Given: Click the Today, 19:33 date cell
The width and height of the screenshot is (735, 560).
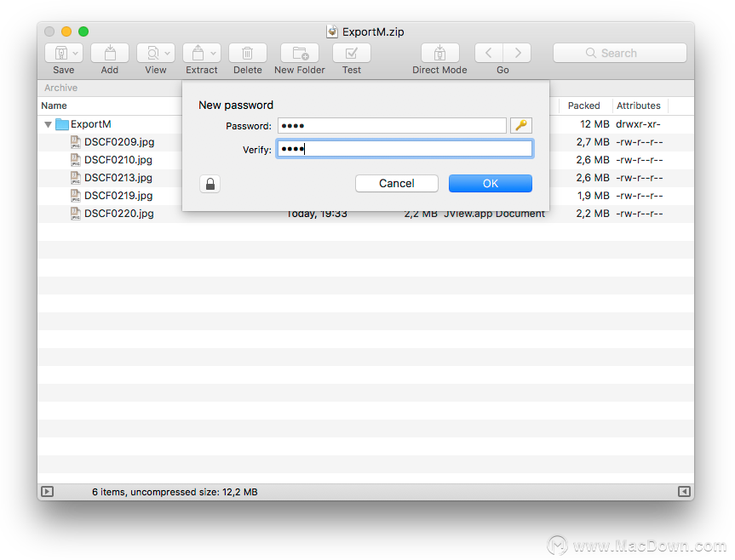Looking at the screenshot, I should [317, 214].
